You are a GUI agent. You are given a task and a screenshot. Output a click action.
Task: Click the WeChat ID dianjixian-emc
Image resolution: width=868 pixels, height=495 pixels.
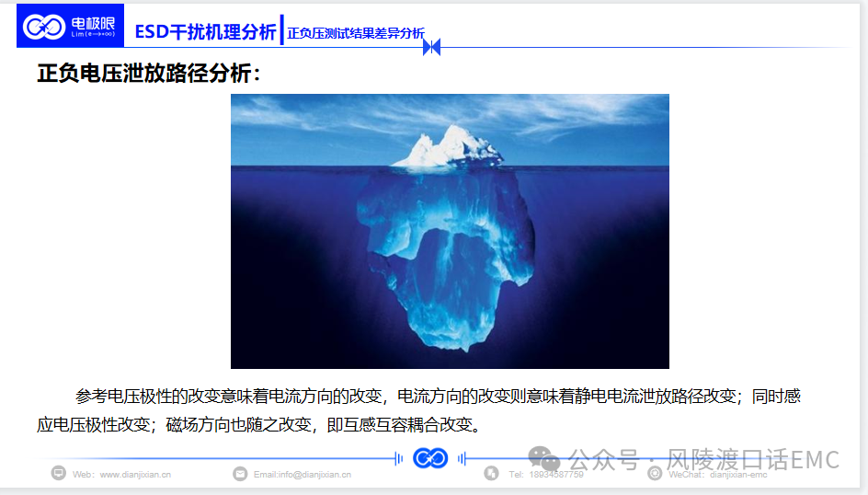[x=738, y=475]
